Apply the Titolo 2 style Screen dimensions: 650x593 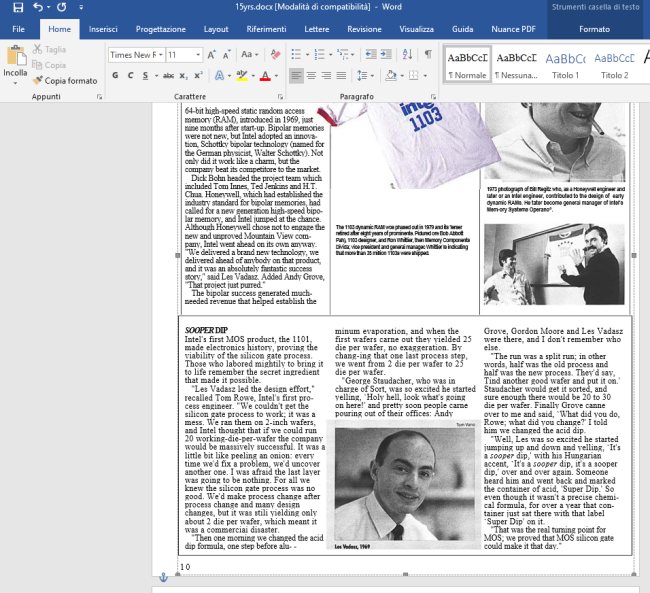pos(615,65)
